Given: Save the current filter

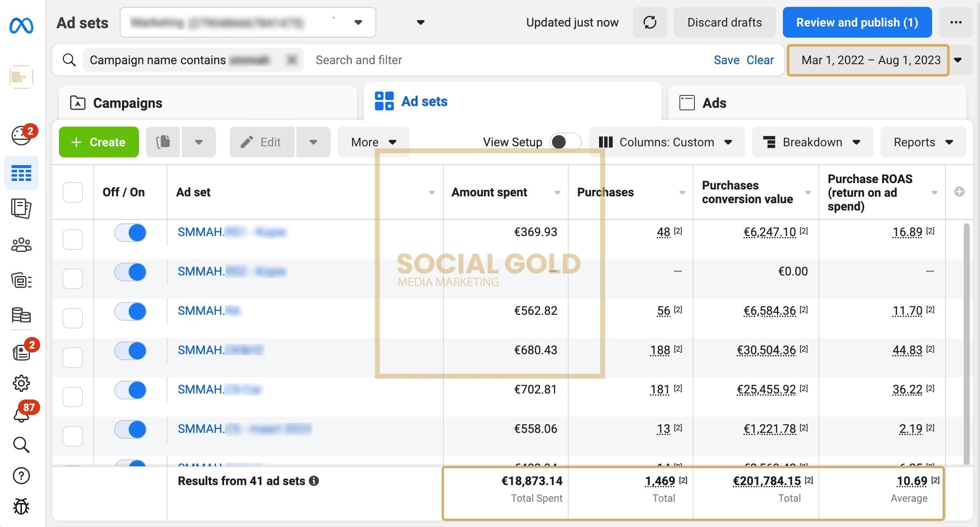Looking at the screenshot, I should click(x=726, y=60).
